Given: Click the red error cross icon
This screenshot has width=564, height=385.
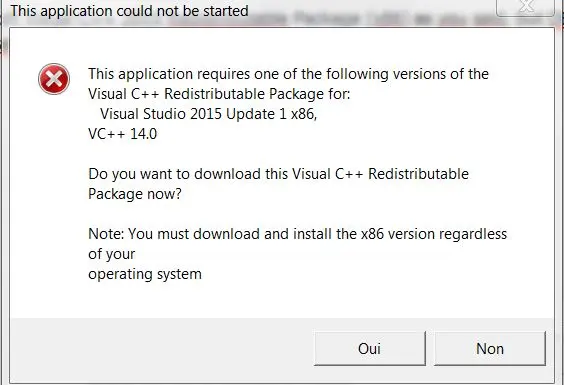Looking at the screenshot, I should (x=54, y=79).
